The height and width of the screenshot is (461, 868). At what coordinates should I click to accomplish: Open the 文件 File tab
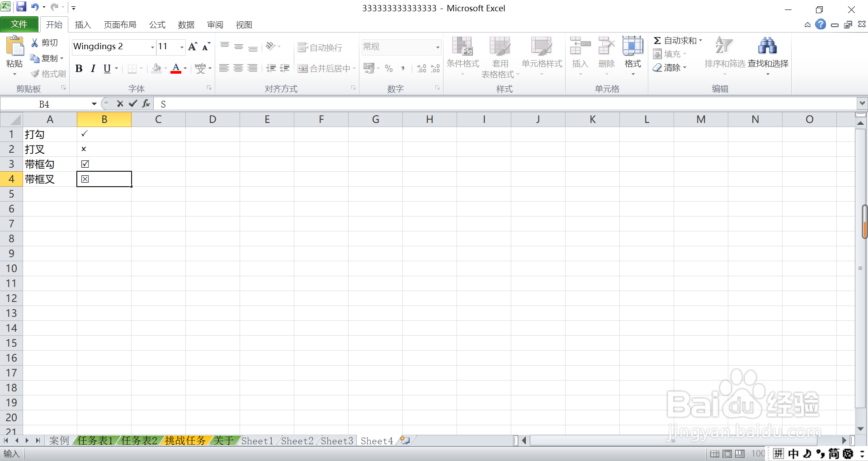tap(19, 24)
